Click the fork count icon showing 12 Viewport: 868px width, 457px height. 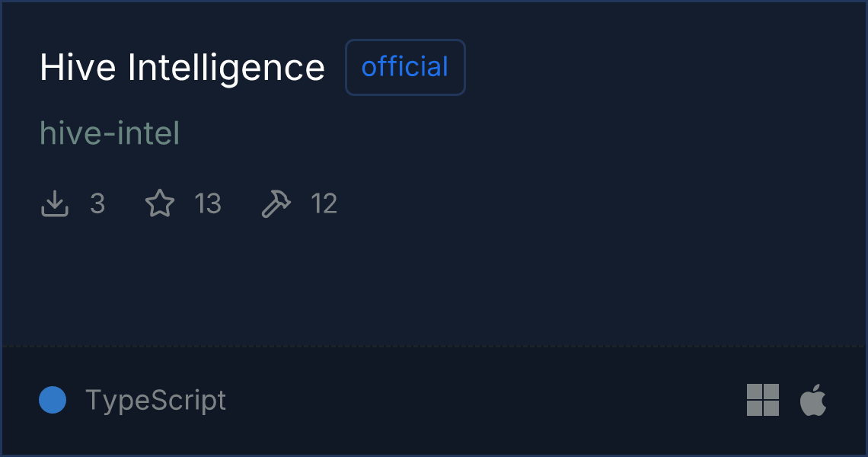276,203
